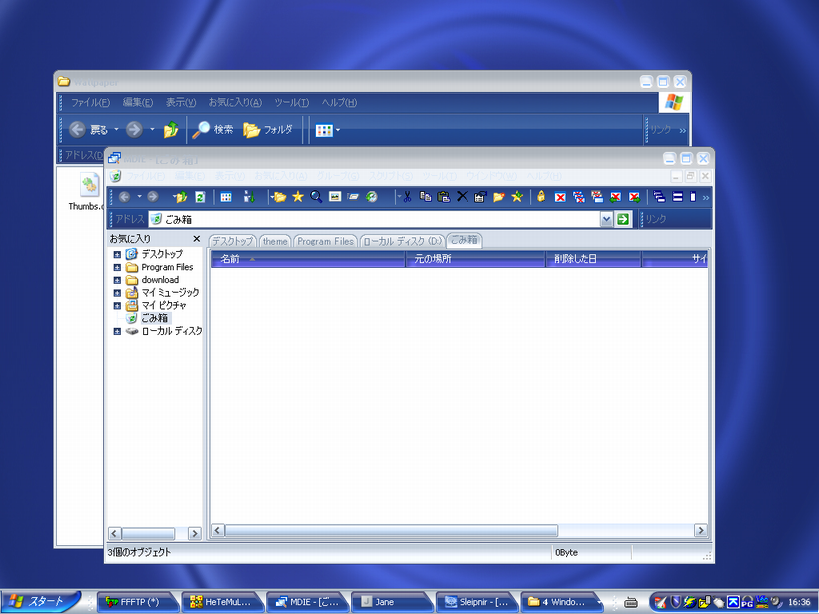
Task: Expand the Program Files tree node
Action: (117, 267)
